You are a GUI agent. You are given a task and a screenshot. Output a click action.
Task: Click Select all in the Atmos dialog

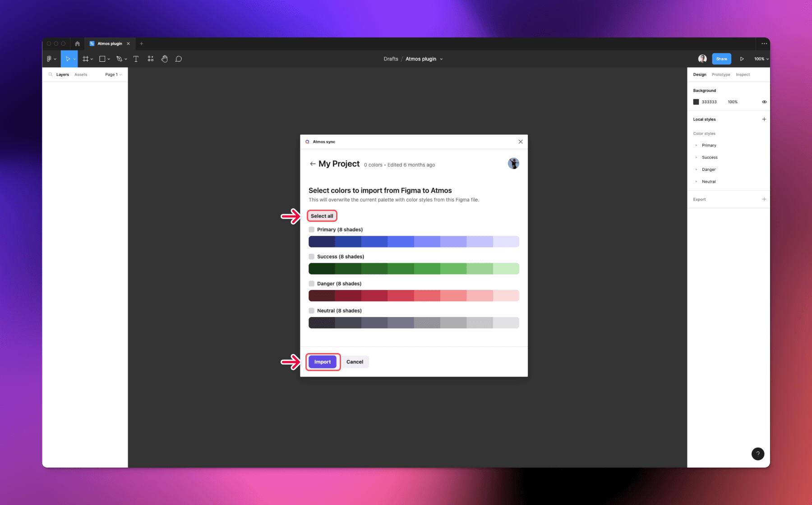322,216
